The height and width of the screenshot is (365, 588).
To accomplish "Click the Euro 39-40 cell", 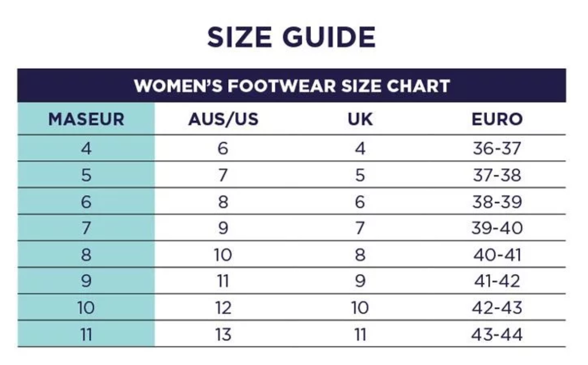I will coord(497,228).
